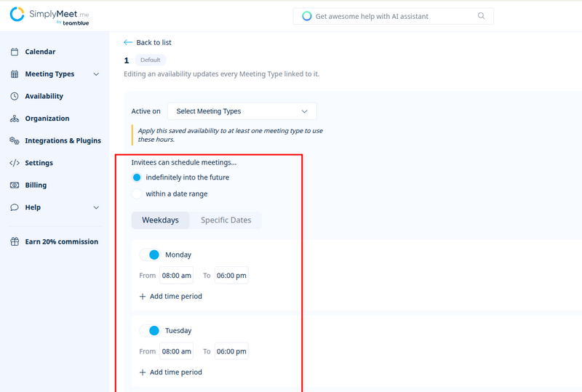Click the Billing money icon

(x=15, y=185)
